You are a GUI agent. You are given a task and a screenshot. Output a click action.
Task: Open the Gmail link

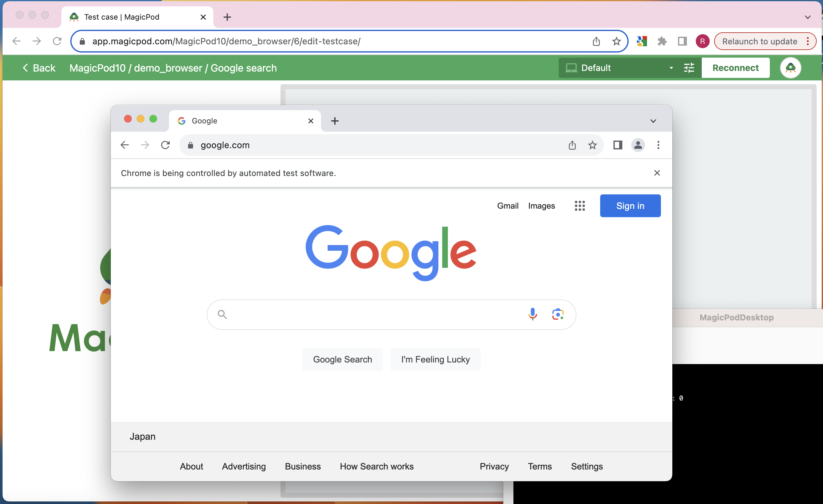(x=507, y=205)
